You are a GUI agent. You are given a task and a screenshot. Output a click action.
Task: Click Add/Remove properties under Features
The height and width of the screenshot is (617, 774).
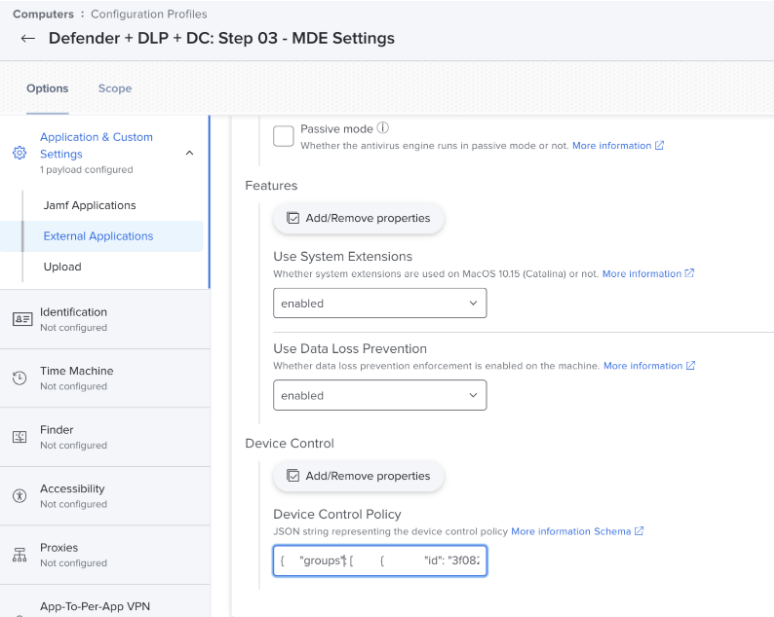pos(358,218)
